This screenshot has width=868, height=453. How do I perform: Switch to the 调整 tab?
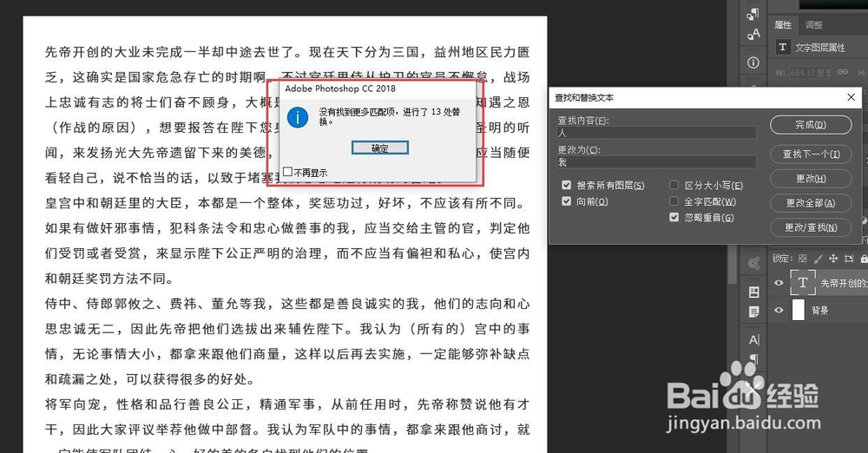coord(814,25)
